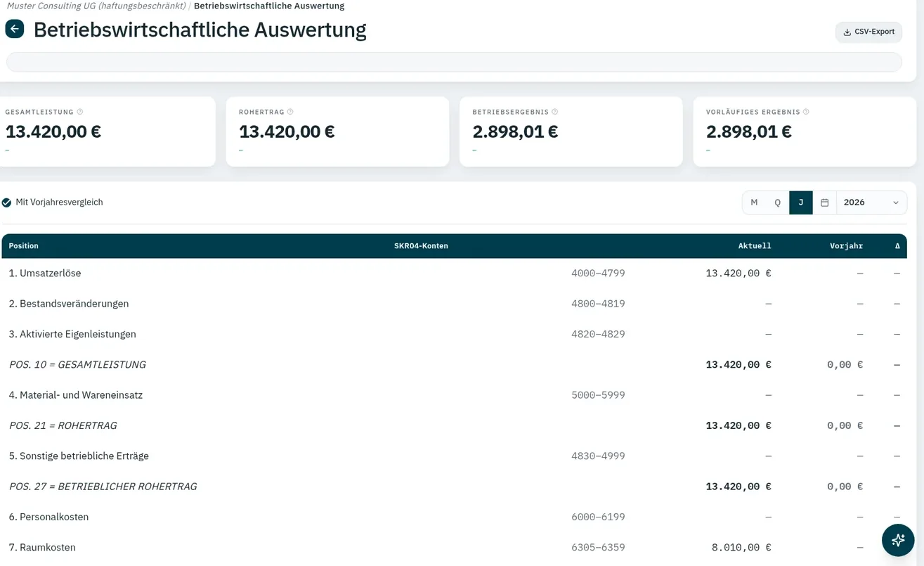Click info icon next to Betriebsergebnis
924x566 pixels.
point(555,112)
